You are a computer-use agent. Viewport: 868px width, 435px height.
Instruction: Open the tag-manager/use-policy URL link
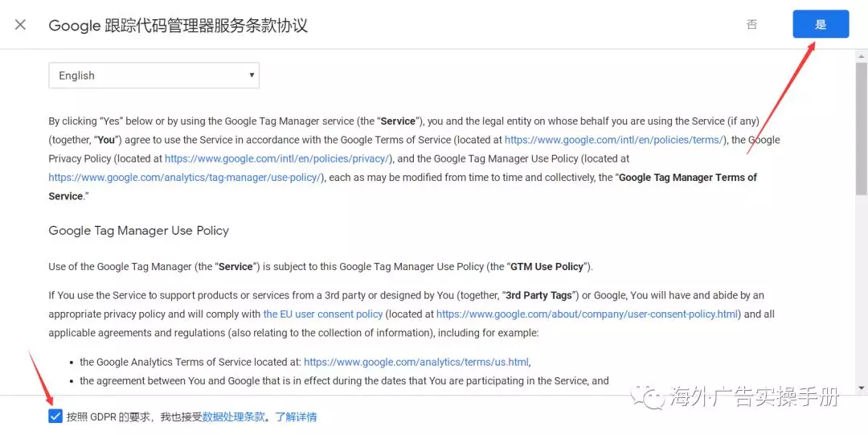184,178
